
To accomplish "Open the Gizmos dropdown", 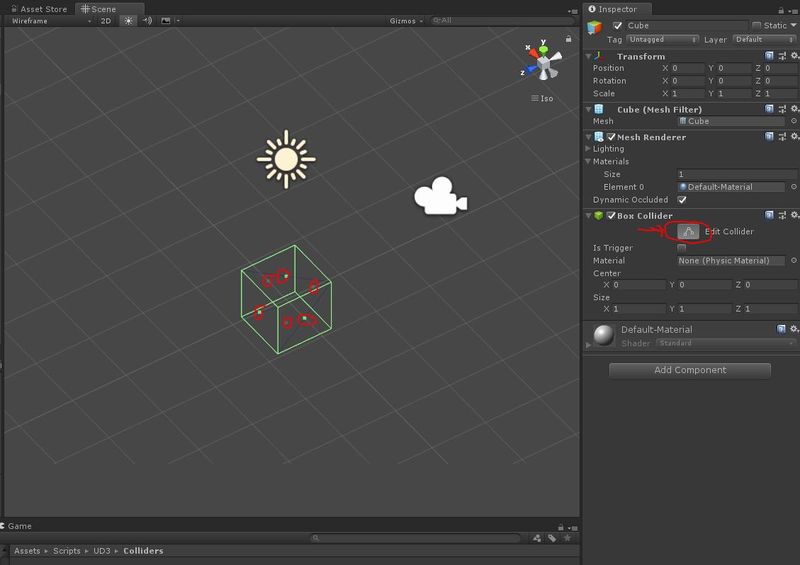I will coord(406,21).
